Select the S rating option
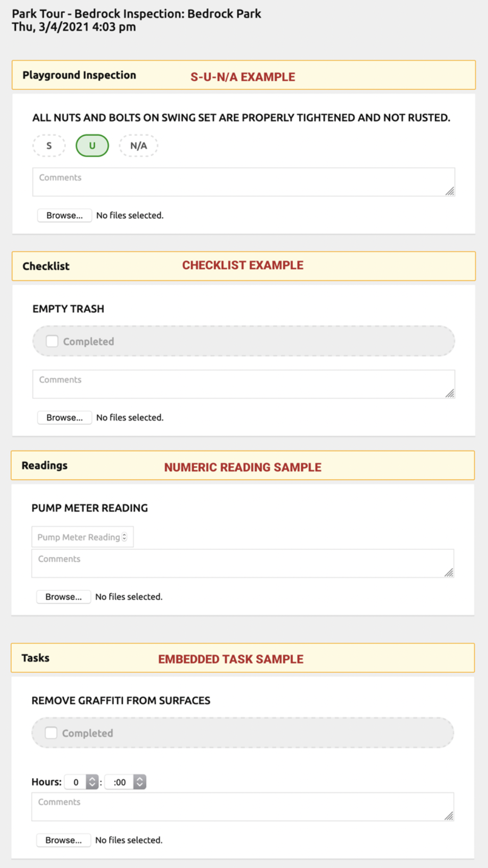Image resolution: width=488 pixels, height=868 pixels. point(49,146)
